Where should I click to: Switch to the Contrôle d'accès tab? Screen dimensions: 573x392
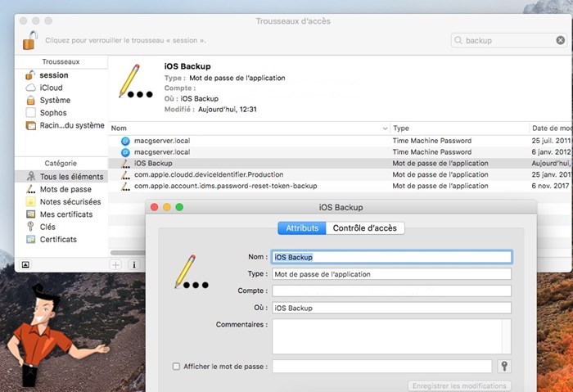point(365,228)
